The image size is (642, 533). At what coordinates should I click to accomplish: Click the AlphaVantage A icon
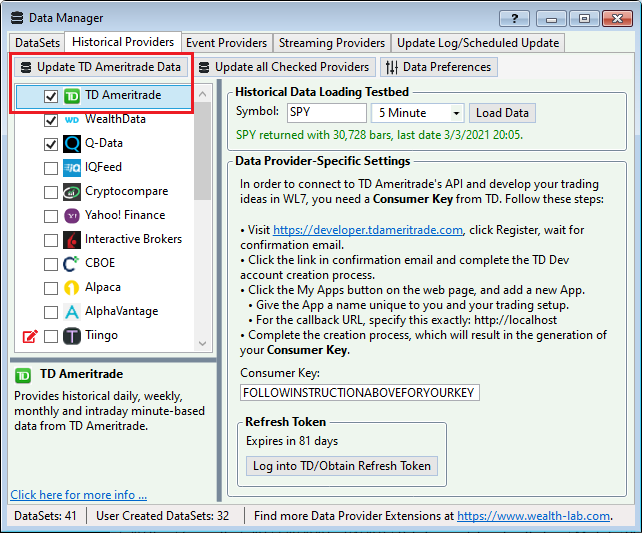[x=72, y=312]
